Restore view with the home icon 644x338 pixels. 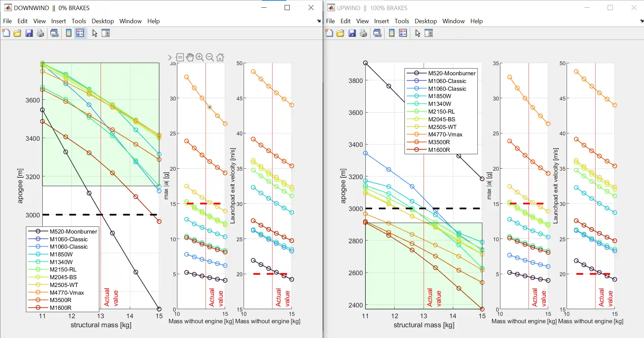point(220,57)
